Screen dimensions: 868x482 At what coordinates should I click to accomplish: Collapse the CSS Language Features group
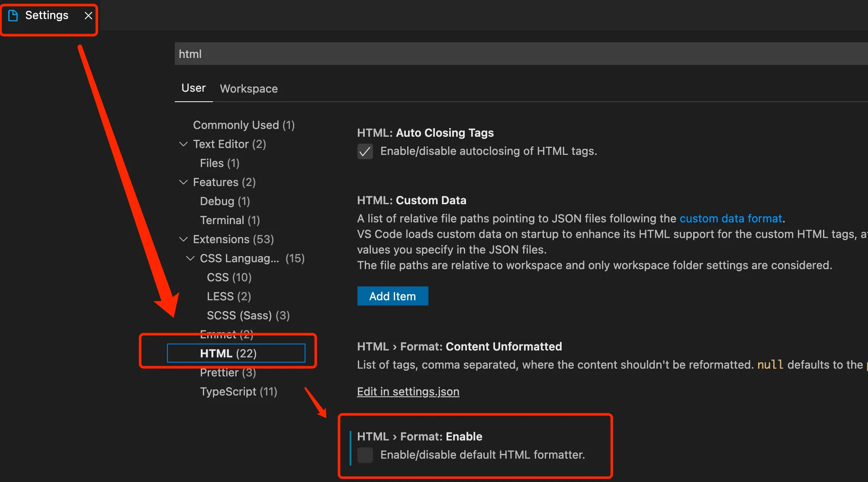[x=190, y=258]
